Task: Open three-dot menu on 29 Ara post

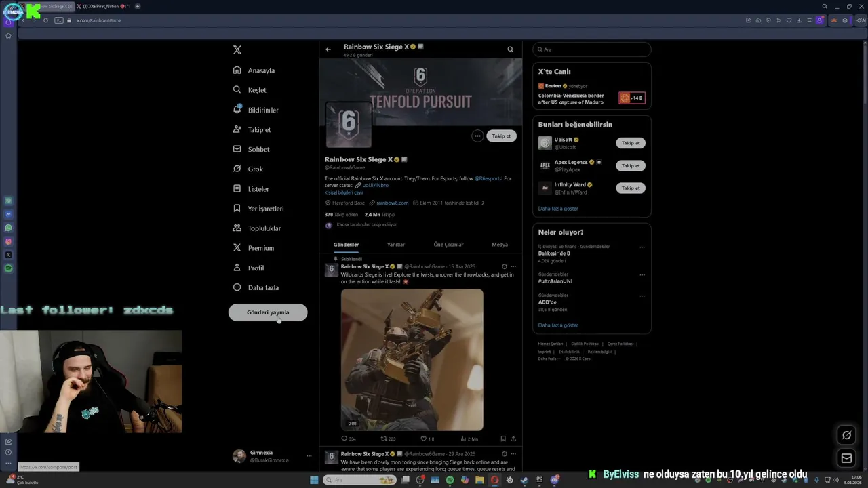Action: (513, 454)
